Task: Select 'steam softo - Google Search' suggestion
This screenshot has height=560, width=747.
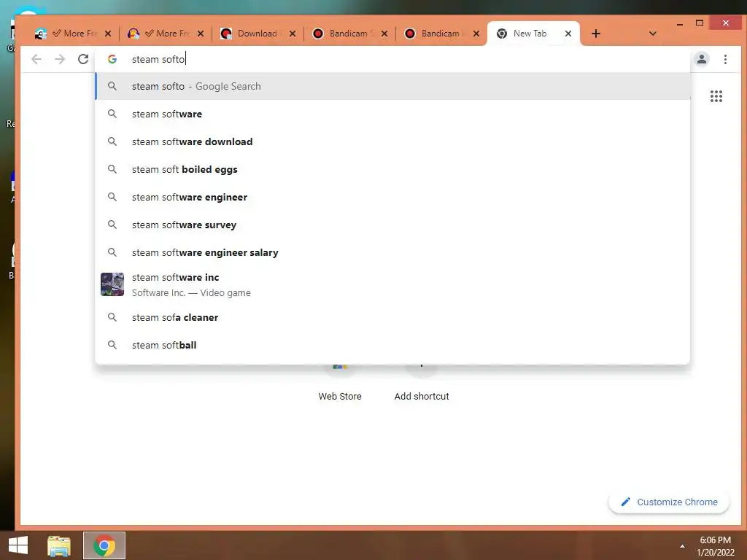Action: (392, 86)
